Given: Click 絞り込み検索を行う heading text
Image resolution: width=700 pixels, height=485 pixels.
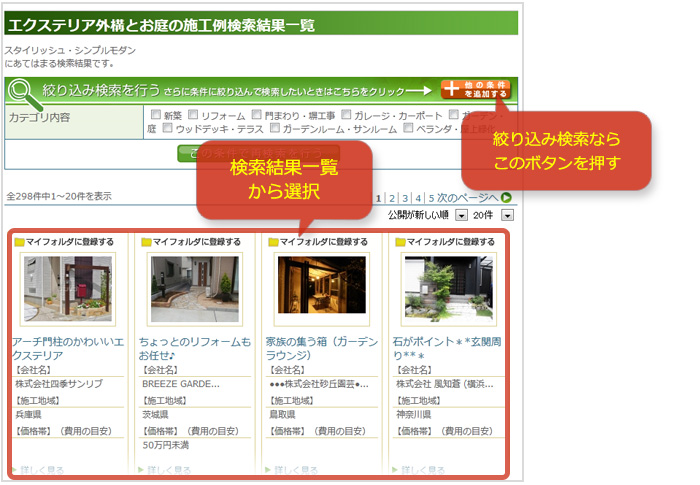Looking at the screenshot, I should coord(101,90).
